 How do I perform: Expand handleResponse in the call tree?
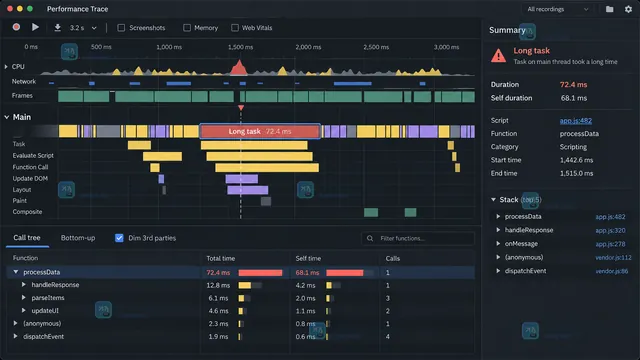pyautogui.click(x=24, y=285)
